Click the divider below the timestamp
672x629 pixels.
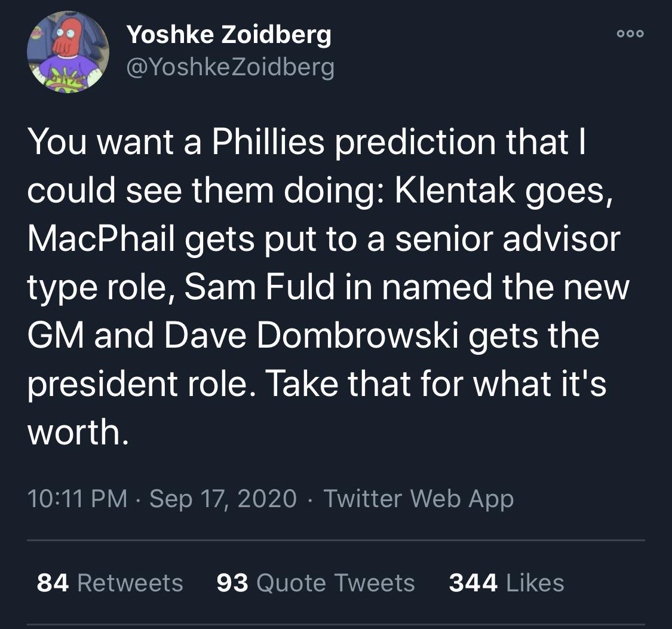coord(336,541)
